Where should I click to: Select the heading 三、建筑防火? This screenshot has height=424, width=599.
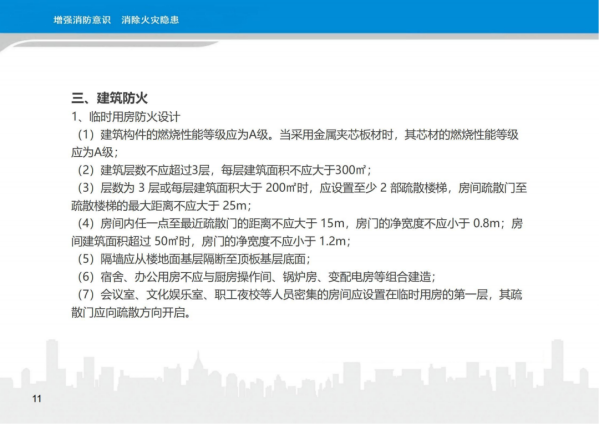pos(109,98)
